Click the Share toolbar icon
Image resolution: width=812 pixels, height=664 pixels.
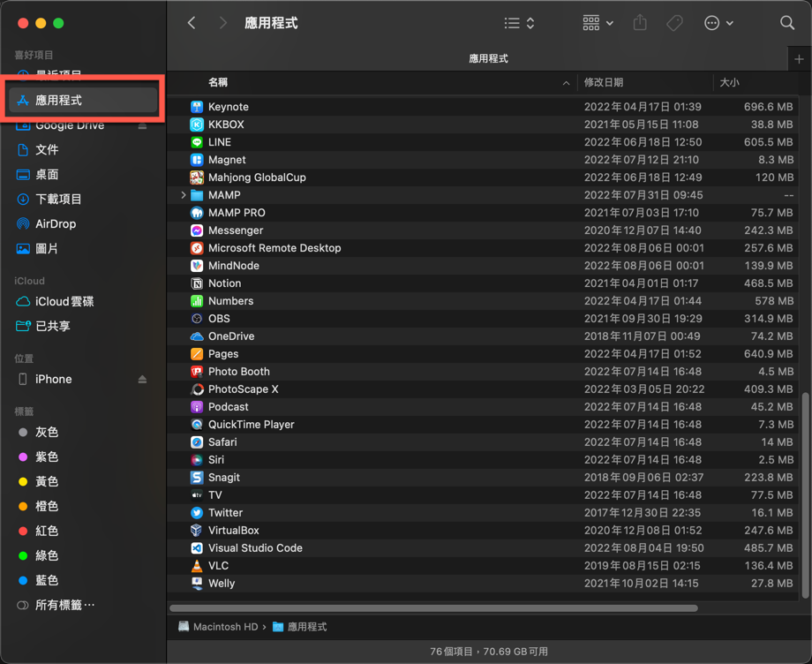click(640, 23)
